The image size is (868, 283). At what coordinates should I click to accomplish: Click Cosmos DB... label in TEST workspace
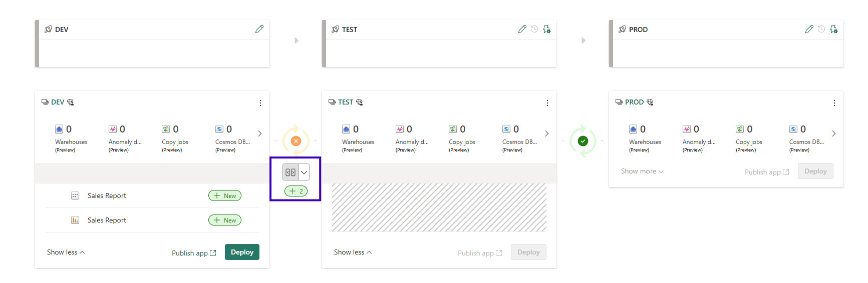pyautogui.click(x=519, y=142)
